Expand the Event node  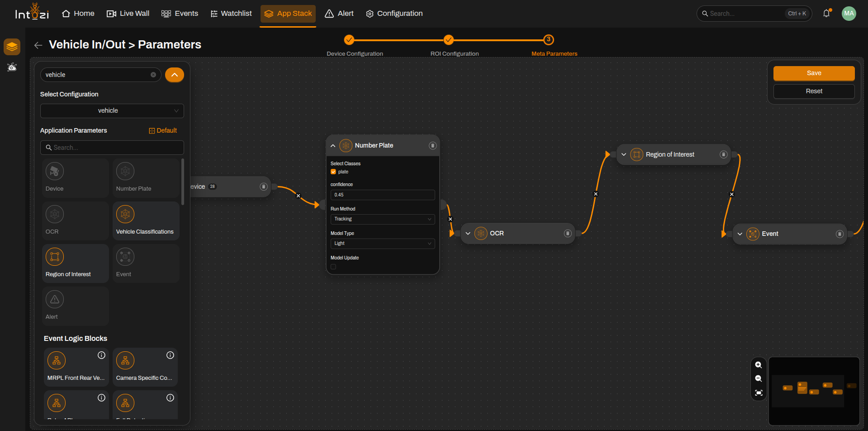[740, 234]
